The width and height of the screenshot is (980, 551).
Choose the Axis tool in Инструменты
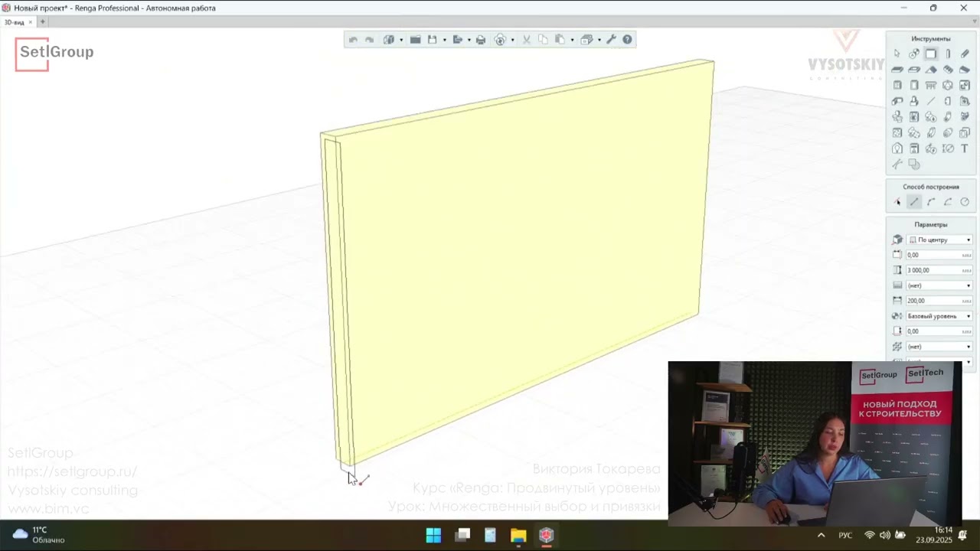tap(914, 54)
